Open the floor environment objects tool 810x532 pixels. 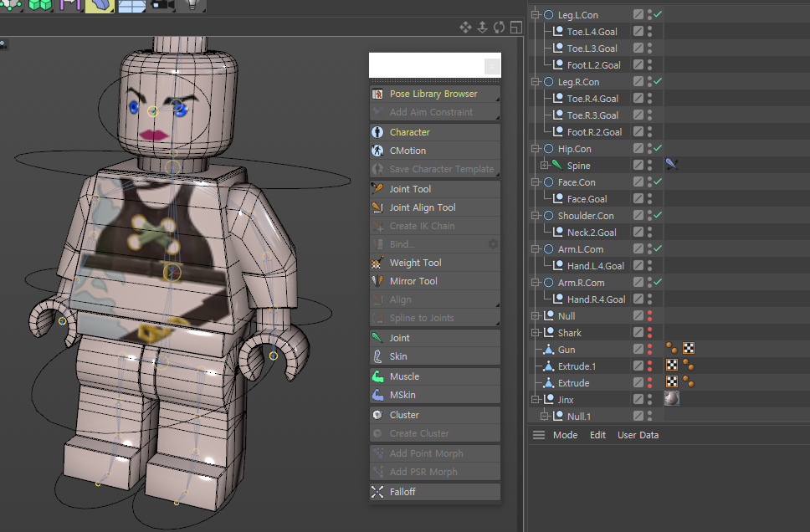pyautogui.click(x=131, y=5)
